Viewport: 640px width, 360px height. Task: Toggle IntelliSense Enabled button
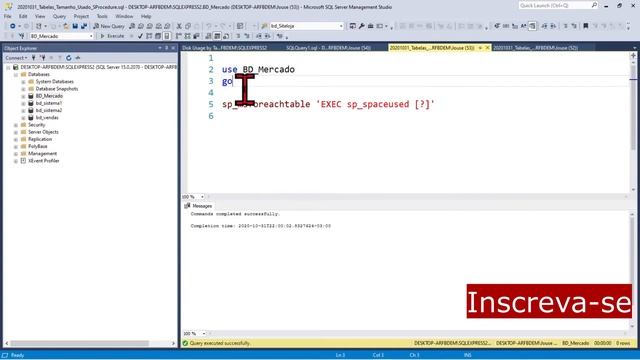tap(167, 36)
